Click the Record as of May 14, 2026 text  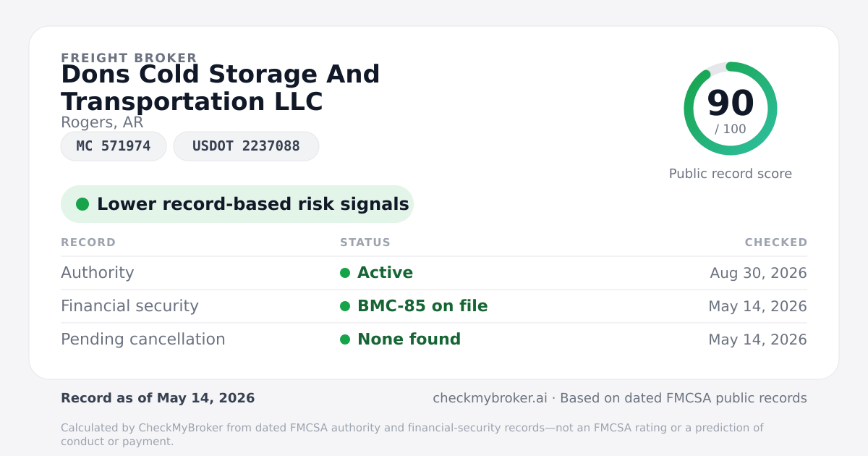coord(158,398)
